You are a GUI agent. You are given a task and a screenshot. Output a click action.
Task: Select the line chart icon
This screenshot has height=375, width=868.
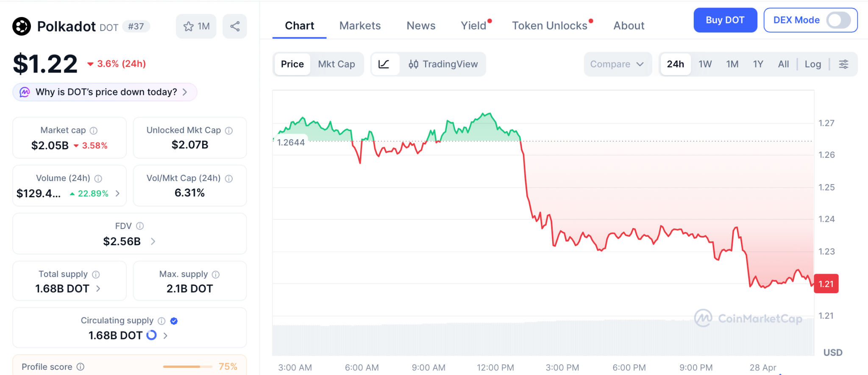pos(384,64)
